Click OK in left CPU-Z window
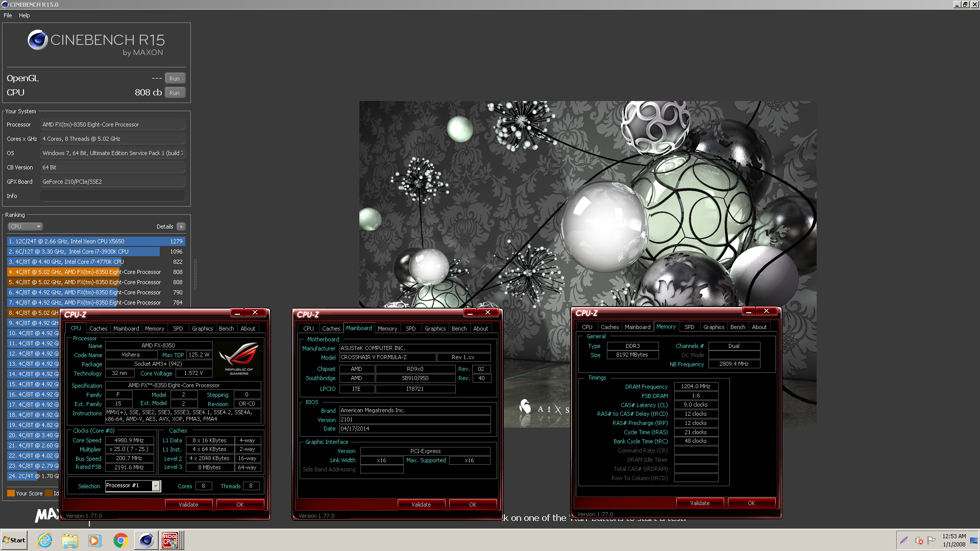Image resolution: width=980 pixels, height=551 pixels. click(240, 505)
